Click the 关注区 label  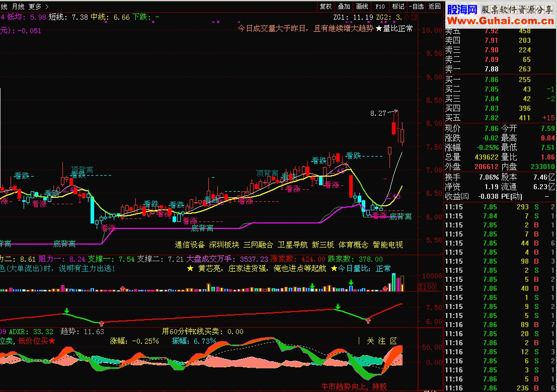382,341
